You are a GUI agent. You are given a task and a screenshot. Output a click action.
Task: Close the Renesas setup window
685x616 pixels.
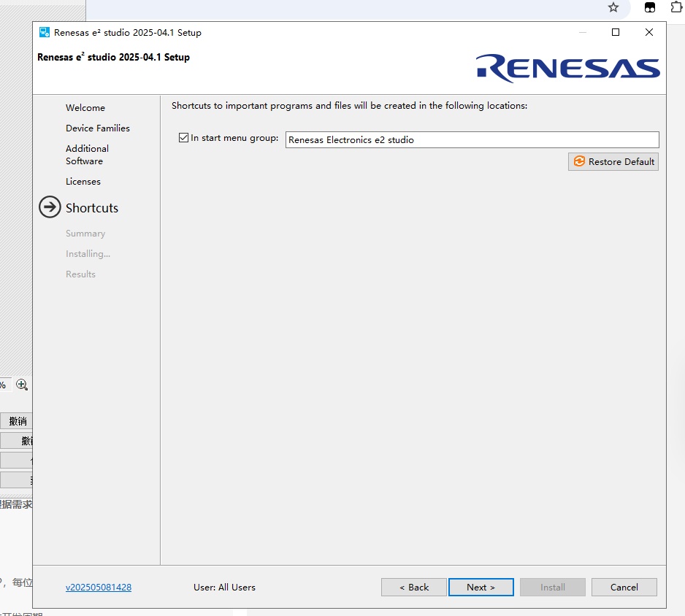coord(649,32)
